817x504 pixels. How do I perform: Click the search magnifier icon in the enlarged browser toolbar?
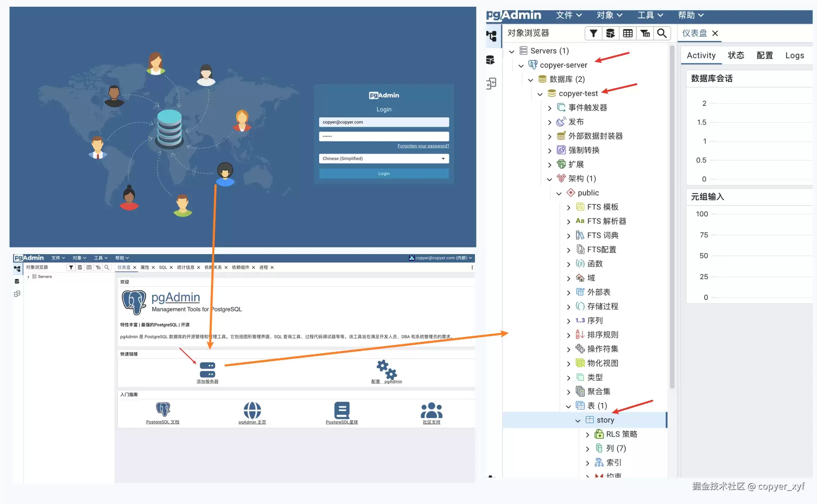coord(662,33)
